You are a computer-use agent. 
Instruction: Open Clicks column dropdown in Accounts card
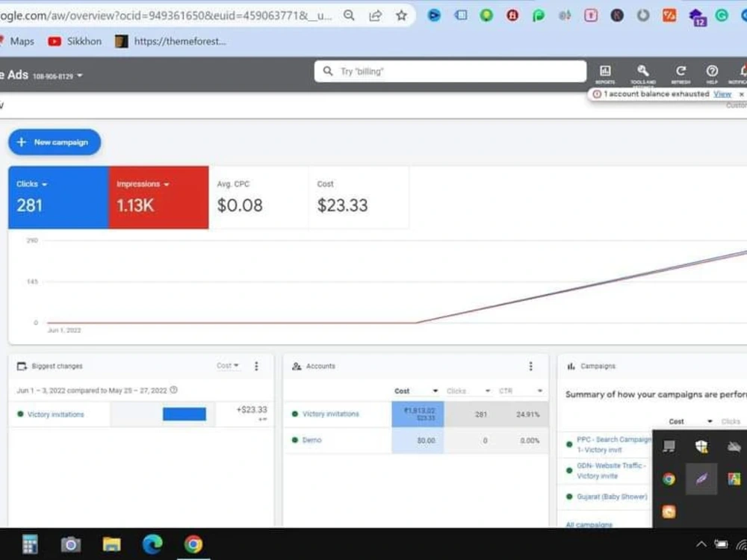click(x=487, y=391)
